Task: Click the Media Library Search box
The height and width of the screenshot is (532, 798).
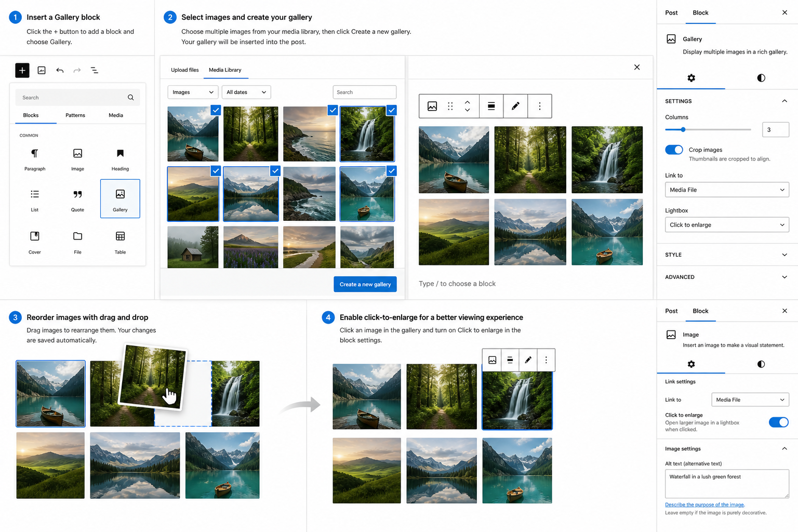Action: tap(365, 92)
